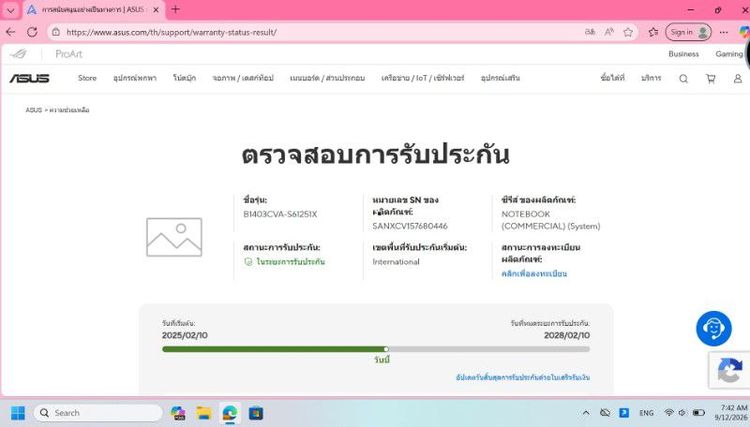Open the favorites list
The width and height of the screenshot is (750, 427).
tap(653, 32)
